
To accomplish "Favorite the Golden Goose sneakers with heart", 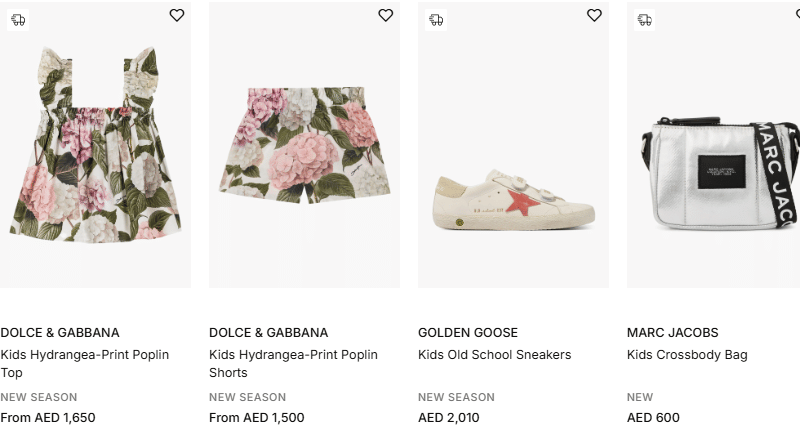I will 594,15.
